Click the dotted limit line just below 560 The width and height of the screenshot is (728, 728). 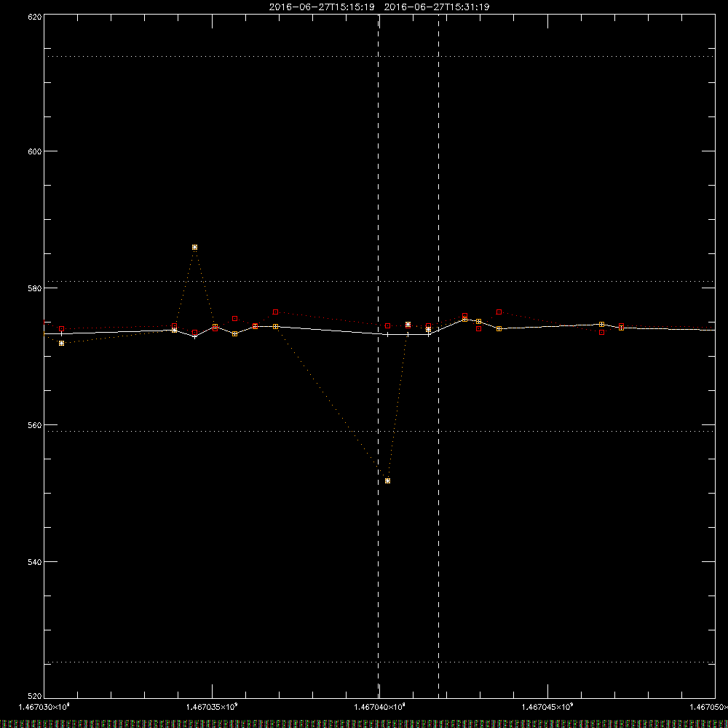click(379, 431)
